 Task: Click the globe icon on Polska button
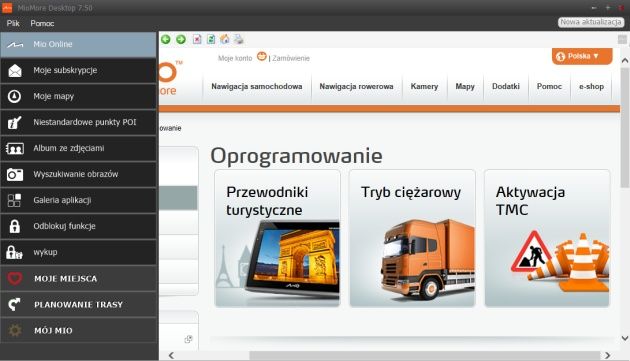(x=560, y=57)
